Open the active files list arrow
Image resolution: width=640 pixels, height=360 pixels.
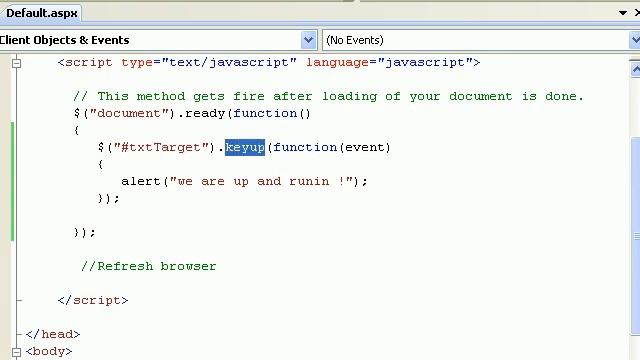click(x=623, y=13)
